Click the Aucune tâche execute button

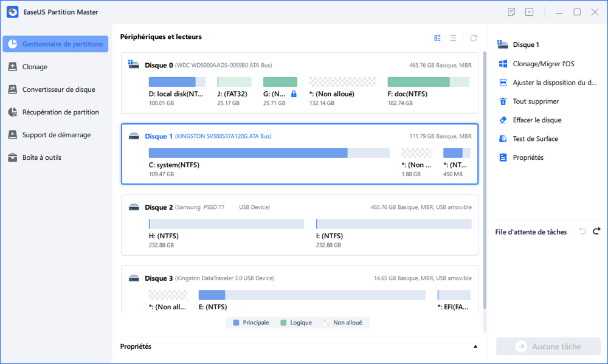[548, 346]
